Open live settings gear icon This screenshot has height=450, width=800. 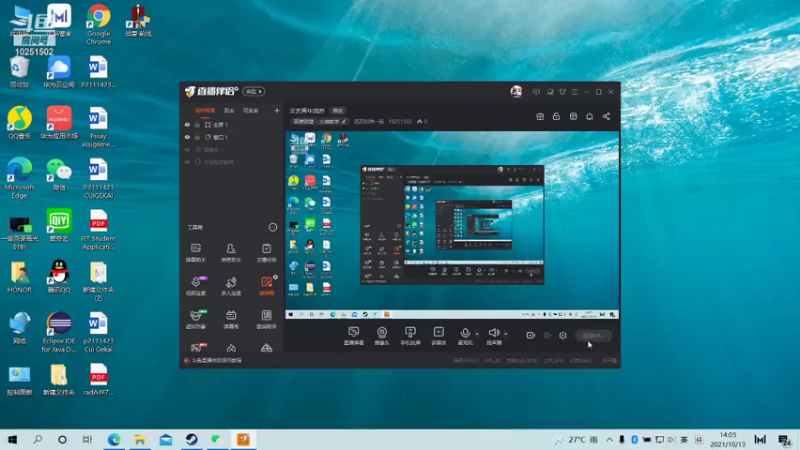point(563,336)
